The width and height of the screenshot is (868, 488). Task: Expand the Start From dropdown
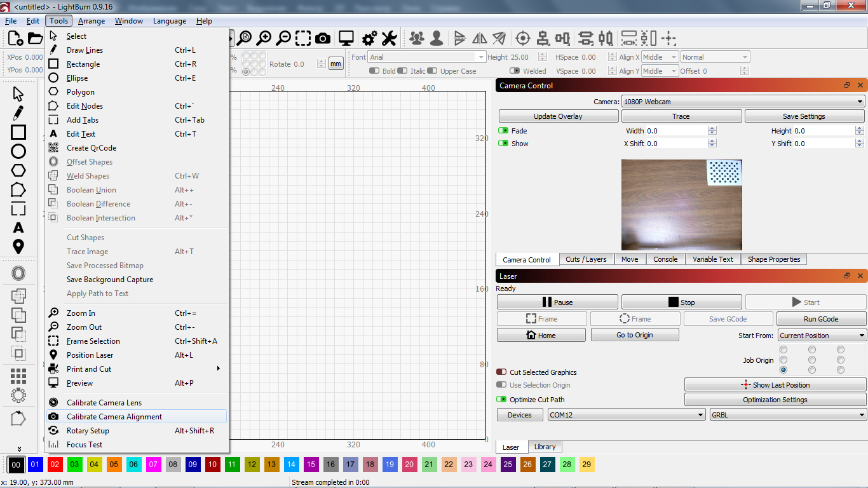(822, 335)
